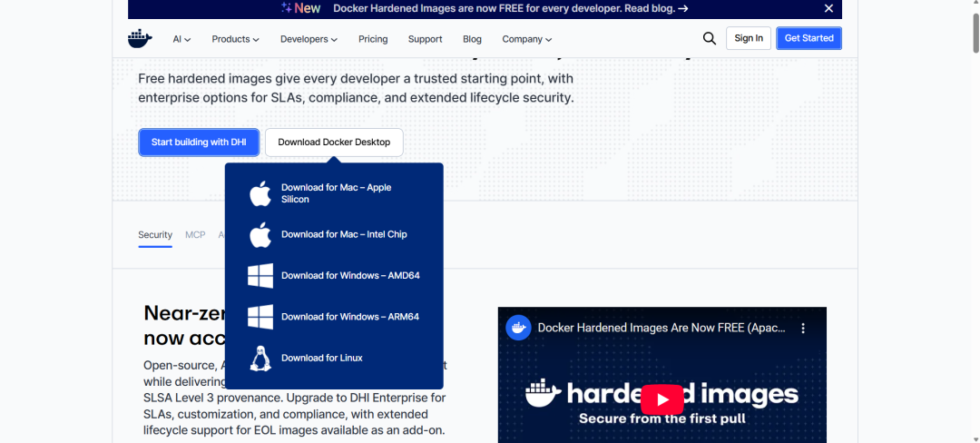Viewport: 980px width, 443px height.
Task: Select Download for Windows – AMD64
Action: point(350,276)
